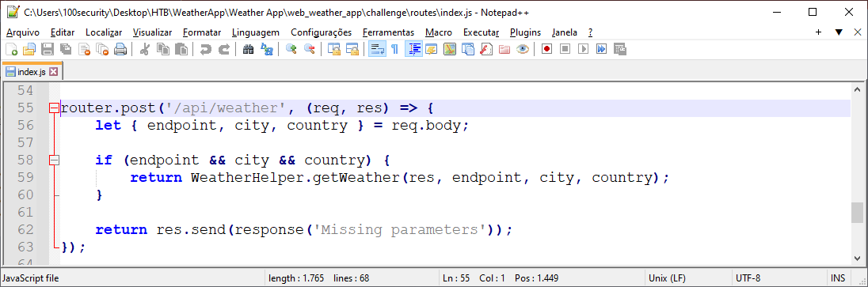Screen dimensions: 868x287
Task: Toggle file monitoring eye icon
Action: tap(522, 49)
